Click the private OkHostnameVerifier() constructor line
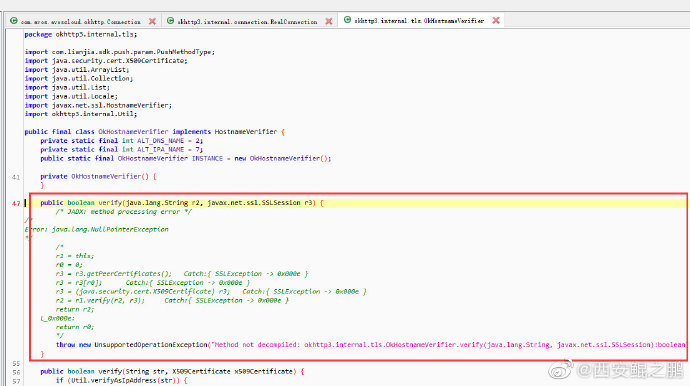Image resolution: width=690 pixels, height=386 pixels. 98,176
